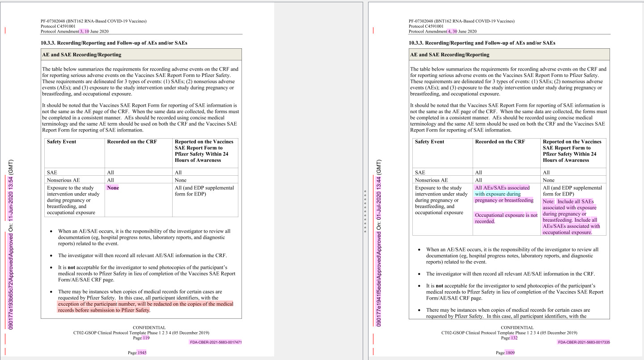Click highlighted "All AEs/SAEs associated with exposure" cell text
Screen dimensions: 644x360
coord(504,194)
